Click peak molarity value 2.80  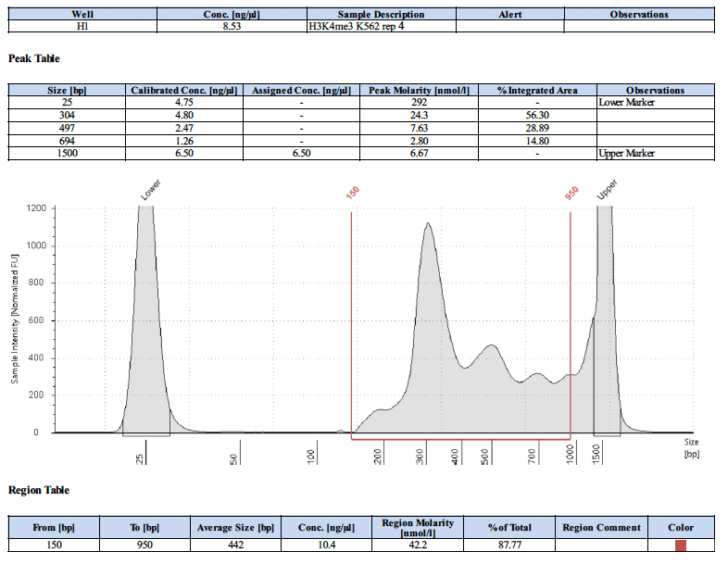tap(419, 141)
